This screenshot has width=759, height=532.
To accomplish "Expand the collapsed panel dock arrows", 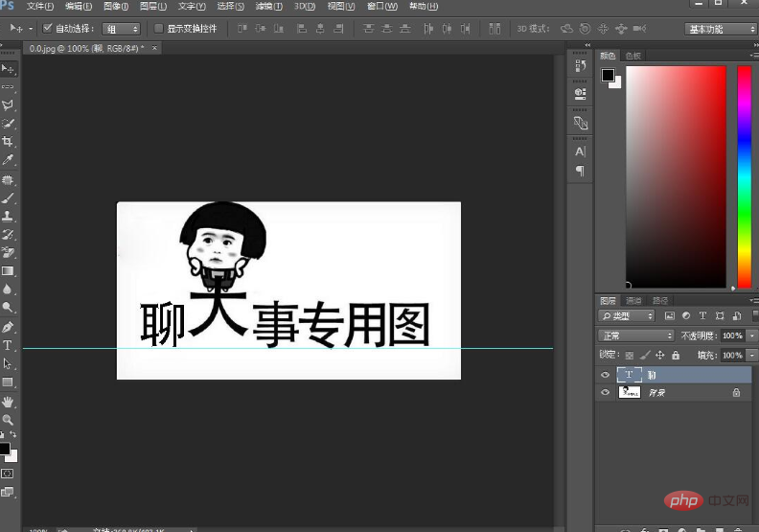I will tap(587, 45).
